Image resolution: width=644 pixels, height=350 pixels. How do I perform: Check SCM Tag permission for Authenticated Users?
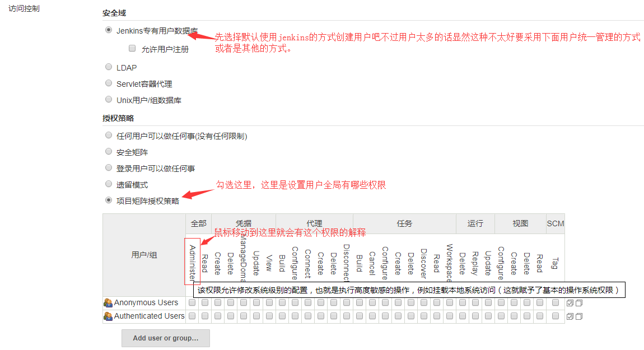pyautogui.click(x=555, y=316)
